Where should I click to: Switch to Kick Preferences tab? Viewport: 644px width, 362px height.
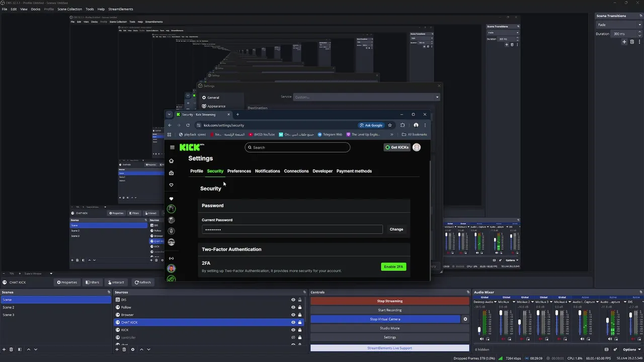click(x=239, y=171)
